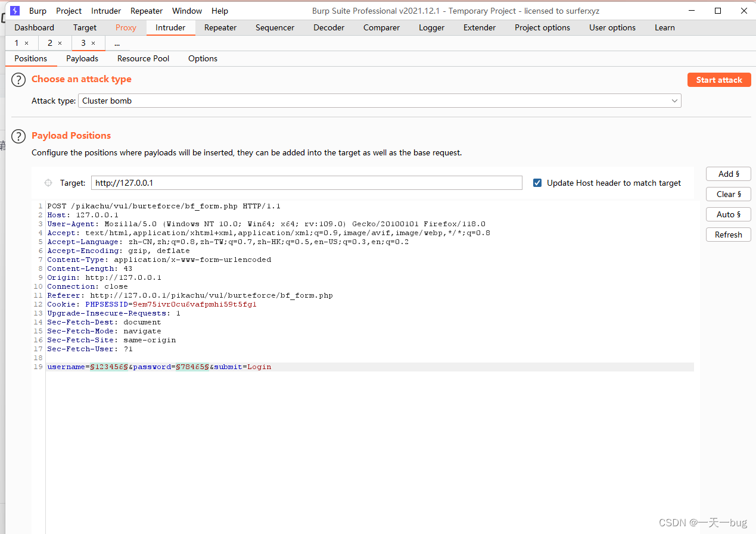Screen dimensions: 756x534
Task: Click the Content-Length: 43 line
Action: pos(90,268)
